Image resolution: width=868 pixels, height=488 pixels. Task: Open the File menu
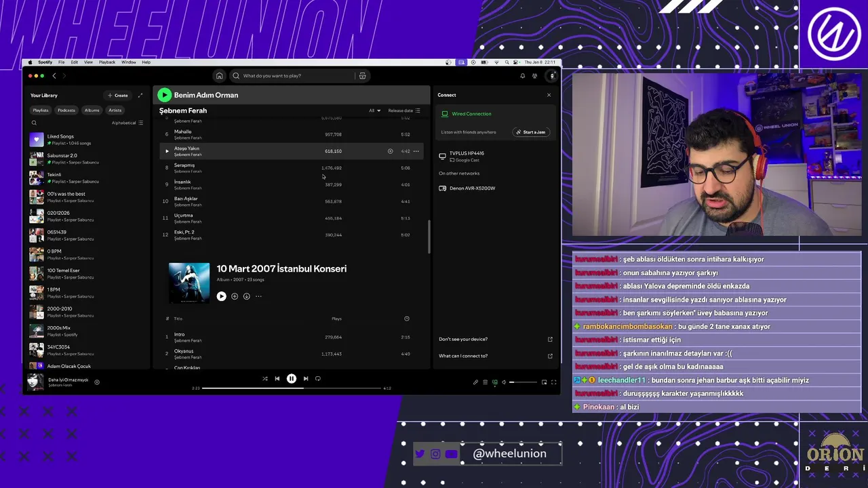tap(61, 62)
